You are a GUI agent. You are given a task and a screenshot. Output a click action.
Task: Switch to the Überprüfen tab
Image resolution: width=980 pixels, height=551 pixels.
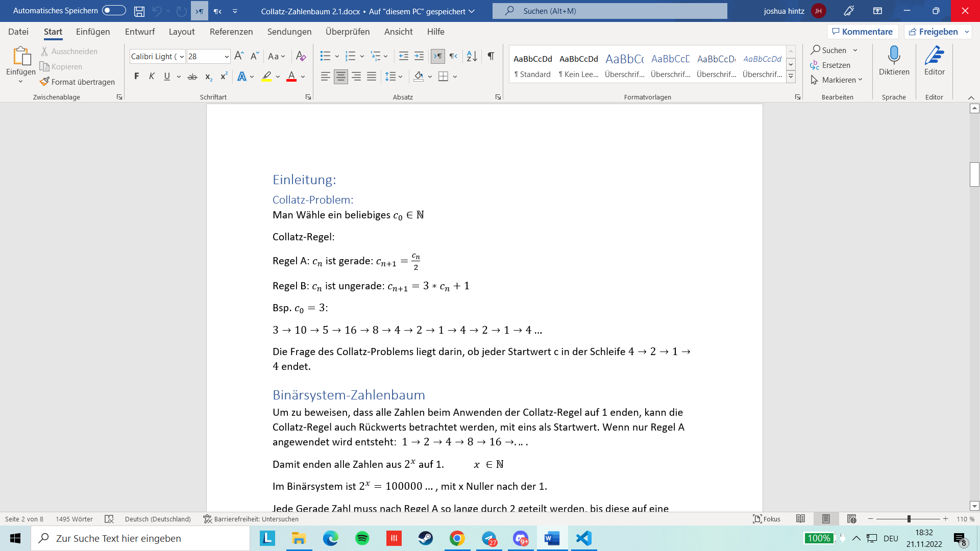click(x=348, y=32)
